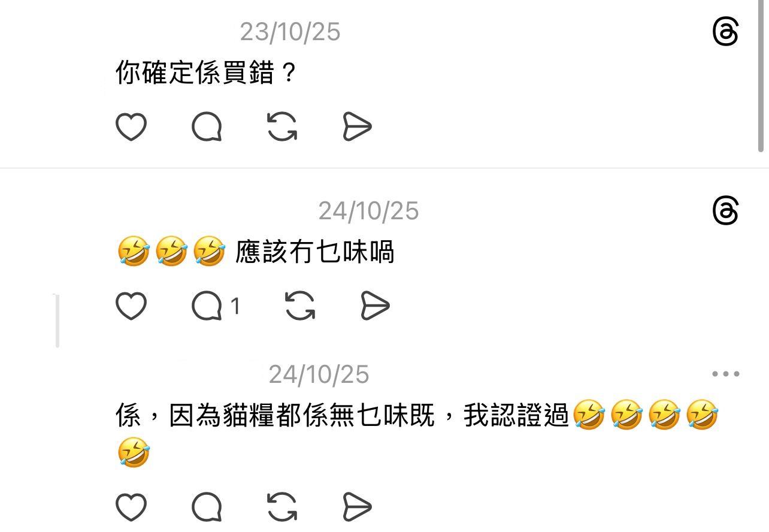Image resolution: width=769 pixels, height=532 pixels.
Task: Open replies on the 應該冇乜味喎 comment
Action: pos(215,306)
